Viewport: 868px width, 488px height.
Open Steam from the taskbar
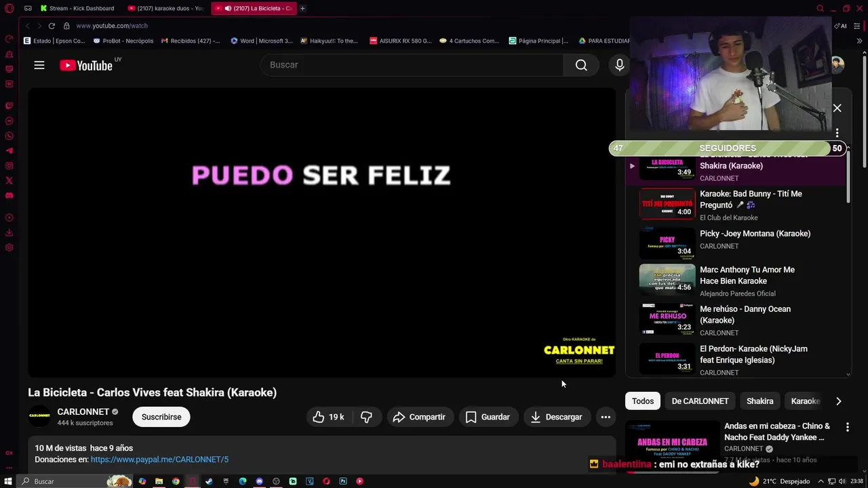point(209,481)
